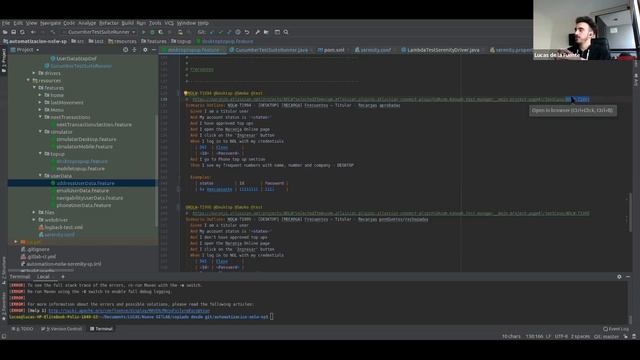
Task: Click the layout window icon beside the search magnifier
Action: [x=277, y=32]
